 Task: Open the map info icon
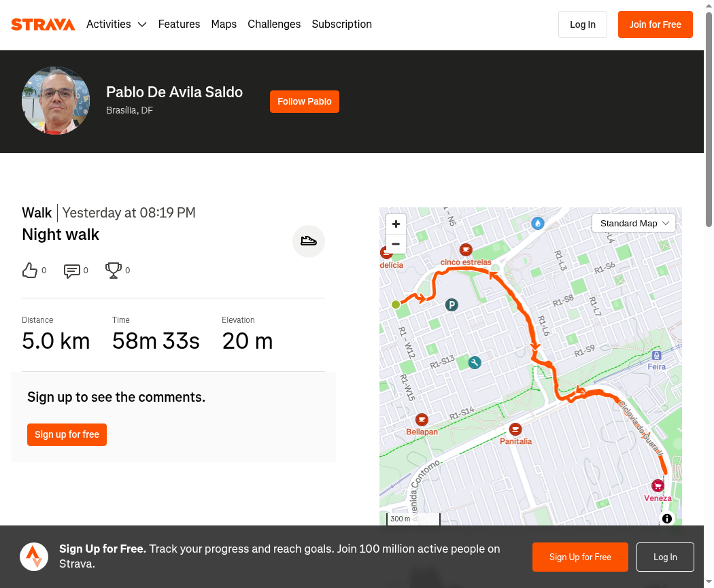666,519
